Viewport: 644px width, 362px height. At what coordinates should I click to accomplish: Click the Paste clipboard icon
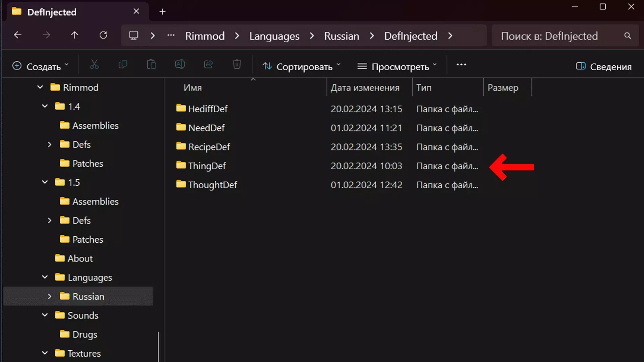tap(151, 64)
